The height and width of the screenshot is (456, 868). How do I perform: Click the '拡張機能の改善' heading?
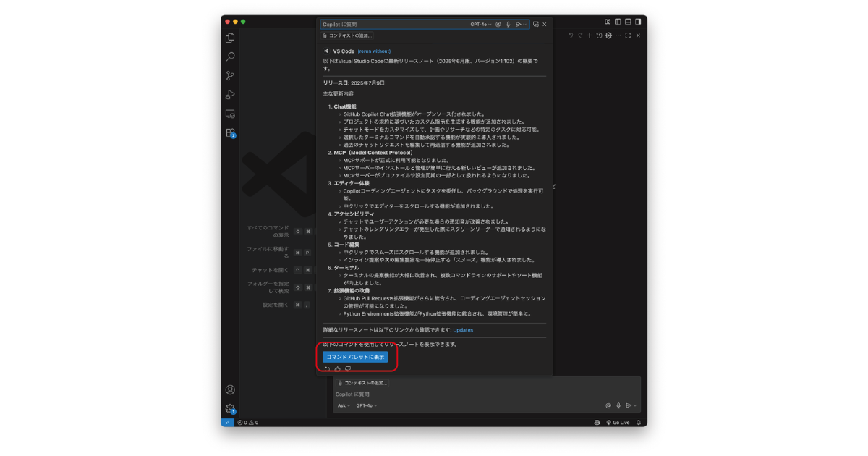(x=352, y=290)
